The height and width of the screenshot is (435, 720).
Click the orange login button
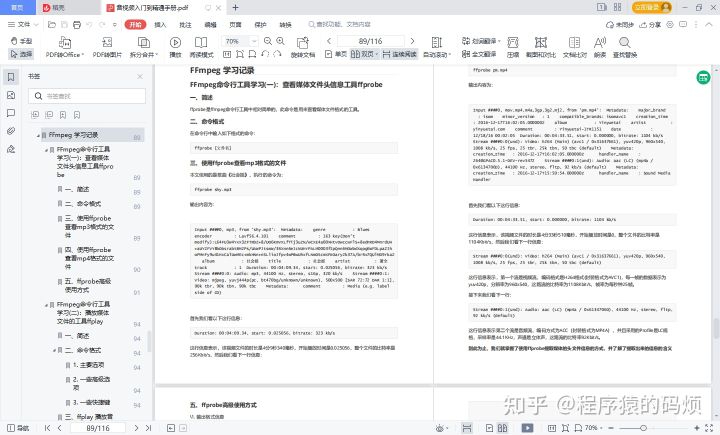coord(652,7)
